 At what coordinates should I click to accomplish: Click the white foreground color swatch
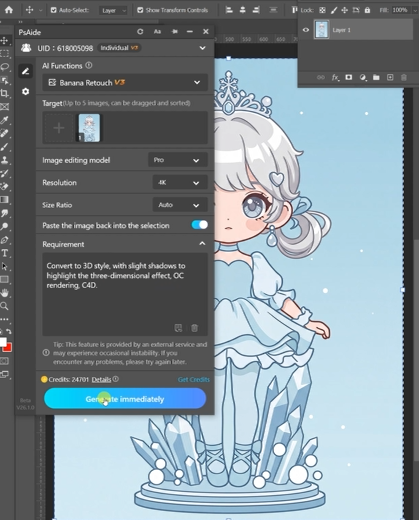3,341
